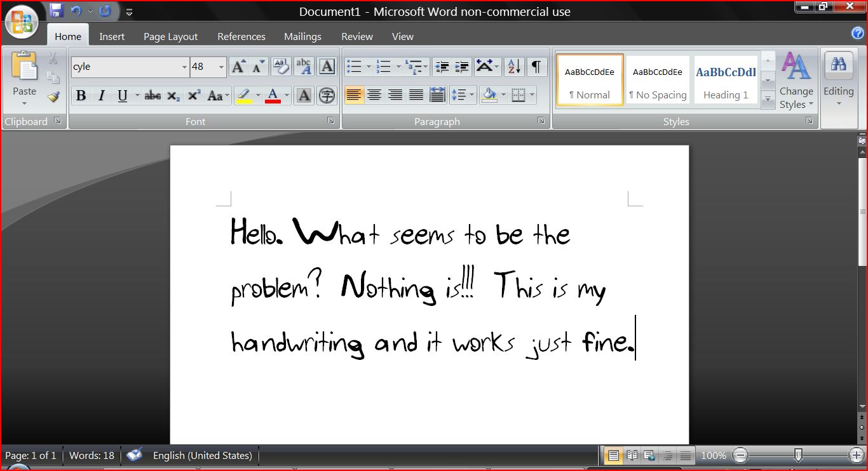
Task: Toggle italic formatting
Action: [x=101, y=96]
